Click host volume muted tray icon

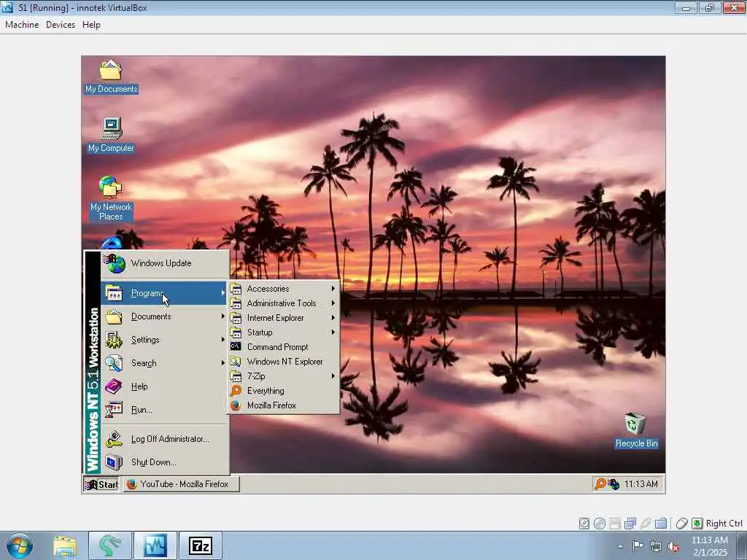[x=673, y=547]
